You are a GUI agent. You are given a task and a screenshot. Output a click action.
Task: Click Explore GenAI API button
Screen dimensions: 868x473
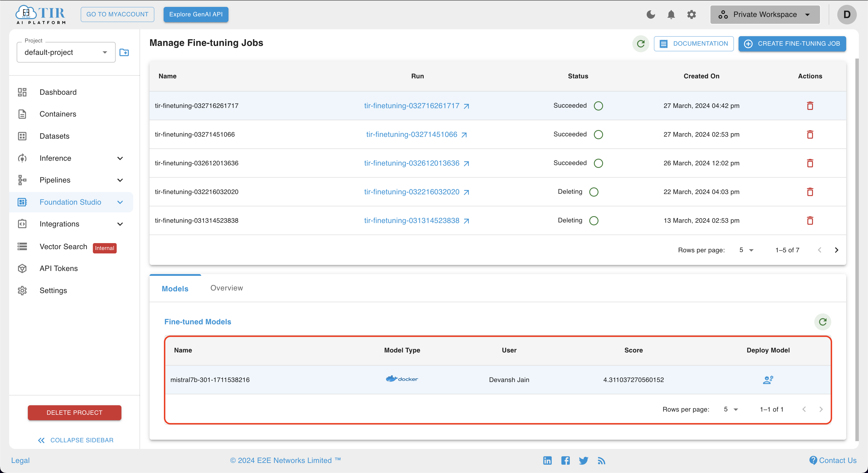click(196, 14)
